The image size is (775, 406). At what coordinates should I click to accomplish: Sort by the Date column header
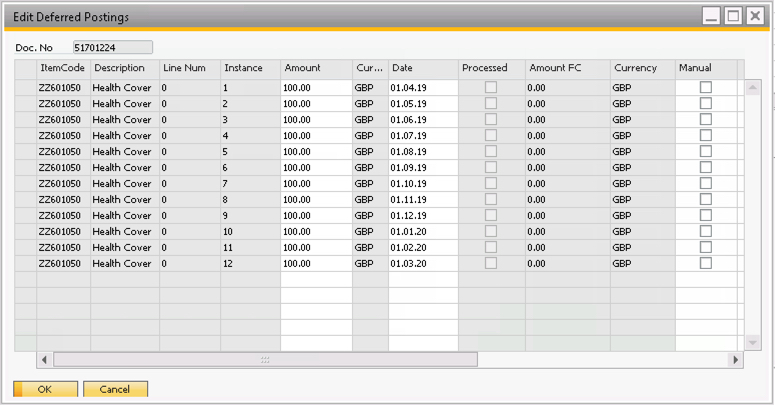click(x=423, y=68)
